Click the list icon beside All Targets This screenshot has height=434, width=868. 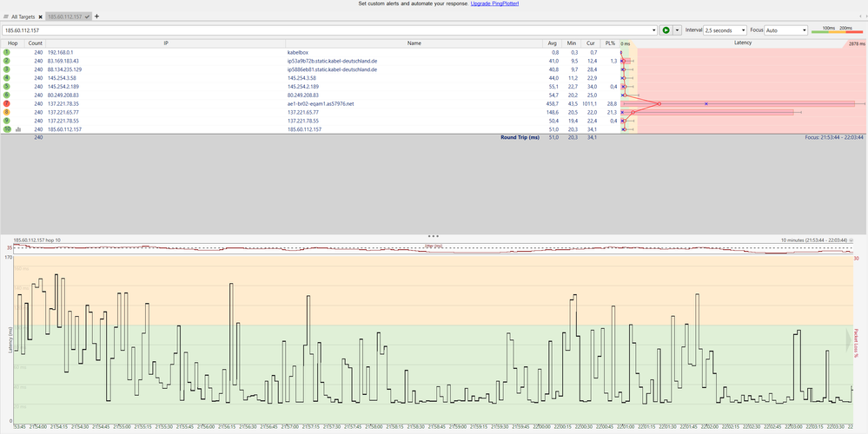[6, 17]
